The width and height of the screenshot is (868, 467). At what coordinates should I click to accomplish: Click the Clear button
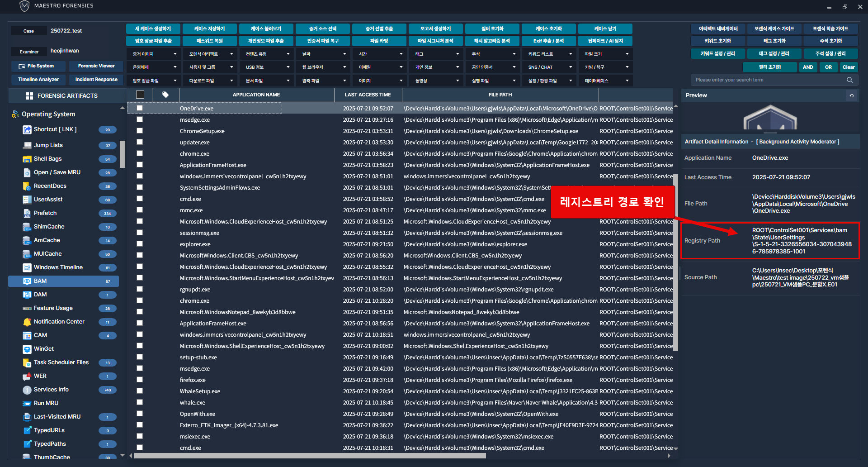pos(849,67)
